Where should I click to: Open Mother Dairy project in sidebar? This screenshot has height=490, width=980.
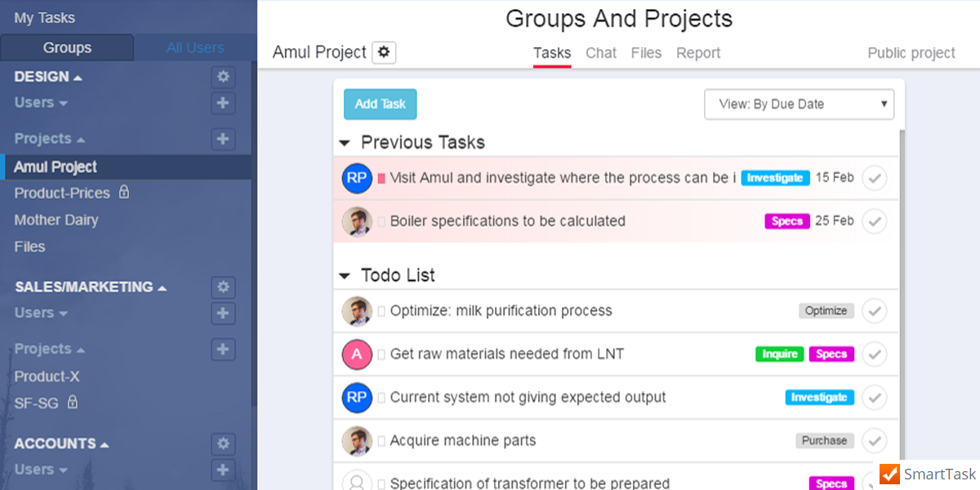[x=56, y=220]
